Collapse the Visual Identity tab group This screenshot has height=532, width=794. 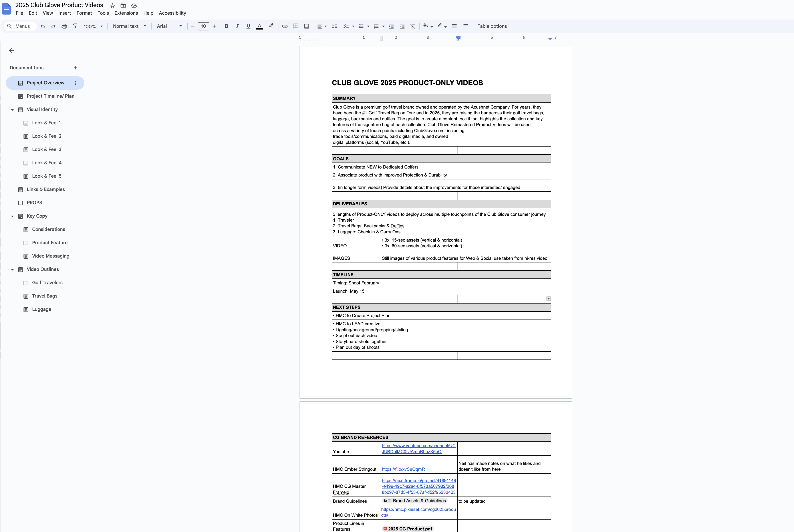coord(13,110)
